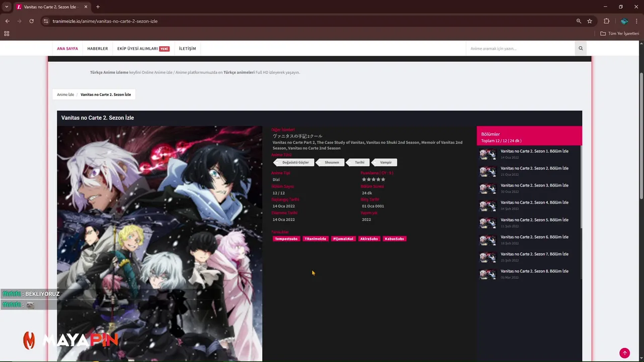
Task: Open Sezon 4. Bölüm İzle episode link
Action: click(x=534, y=203)
